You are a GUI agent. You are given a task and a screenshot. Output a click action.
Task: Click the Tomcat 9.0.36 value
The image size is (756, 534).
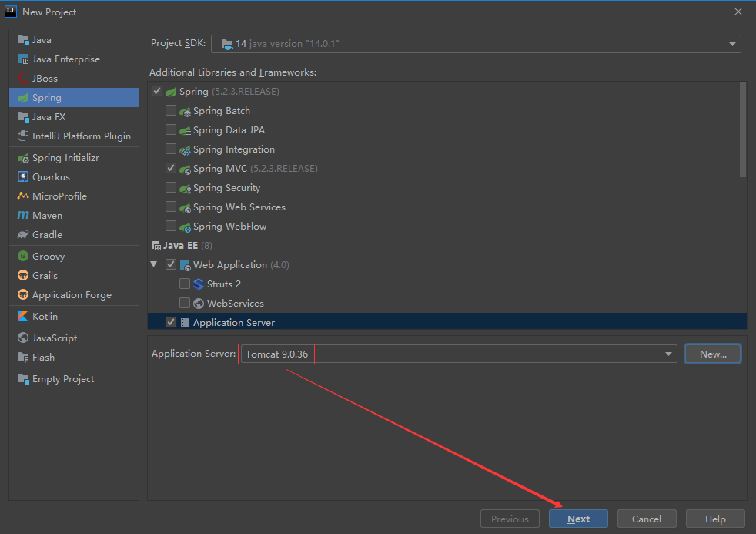[276, 354]
